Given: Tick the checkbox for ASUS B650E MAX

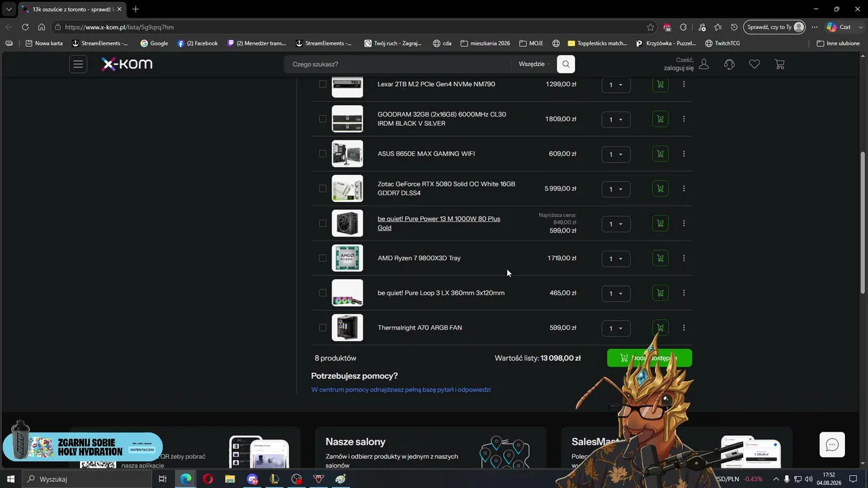Looking at the screenshot, I should pos(323,154).
